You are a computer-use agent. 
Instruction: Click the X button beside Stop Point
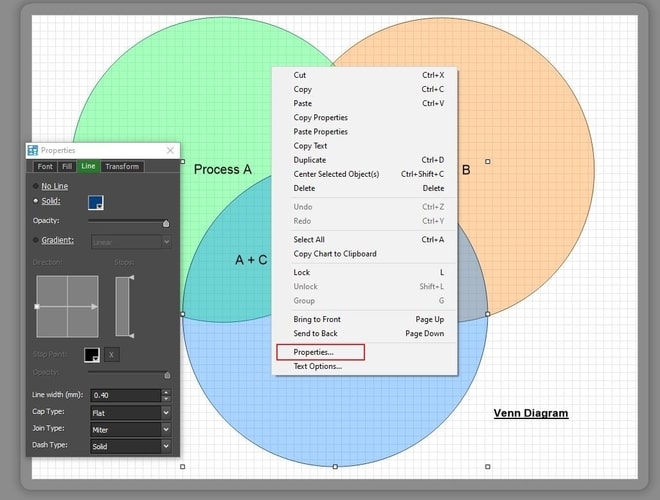112,355
